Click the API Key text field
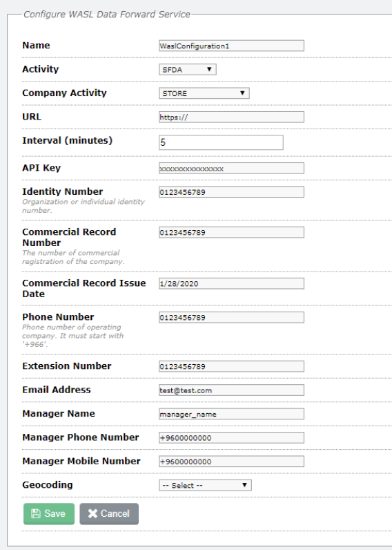 (x=231, y=168)
